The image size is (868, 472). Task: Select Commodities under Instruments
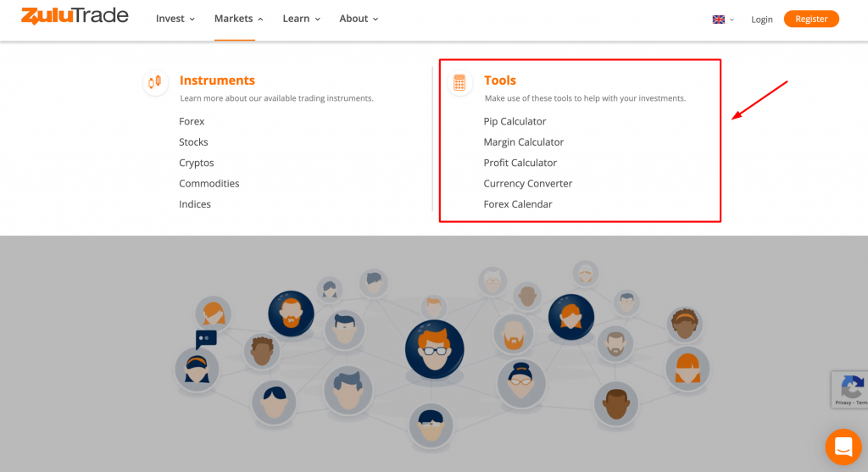tap(209, 183)
